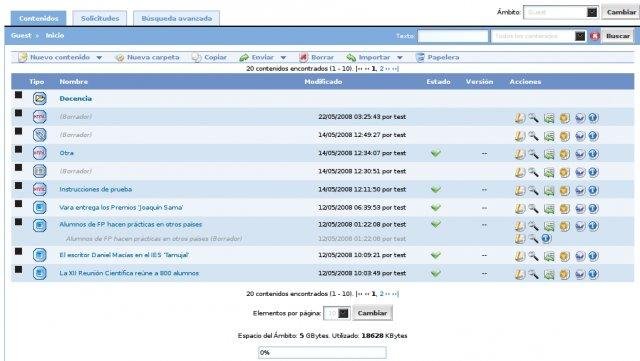Viewport: 640px width, 361px height.
Task: Click the blue globe icon in the El escritor Daniel Macías row
Action: click(x=580, y=256)
